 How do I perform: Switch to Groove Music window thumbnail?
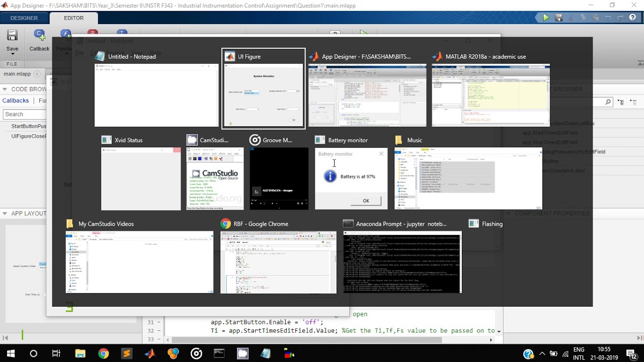(279, 179)
